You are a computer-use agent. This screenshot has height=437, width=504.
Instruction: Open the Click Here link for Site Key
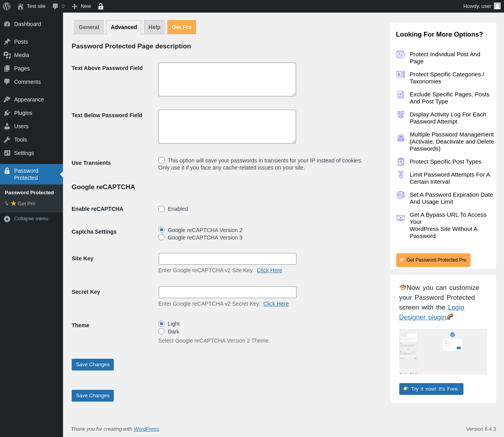tap(269, 270)
